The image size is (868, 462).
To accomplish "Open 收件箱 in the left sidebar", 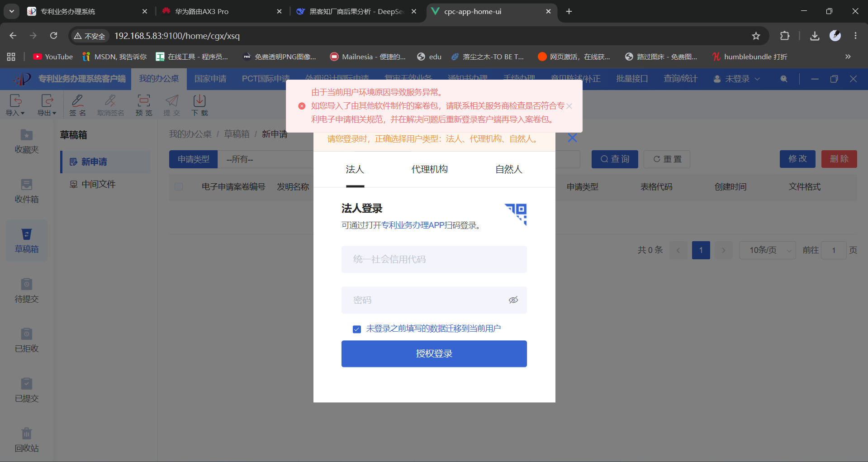I will (x=27, y=191).
